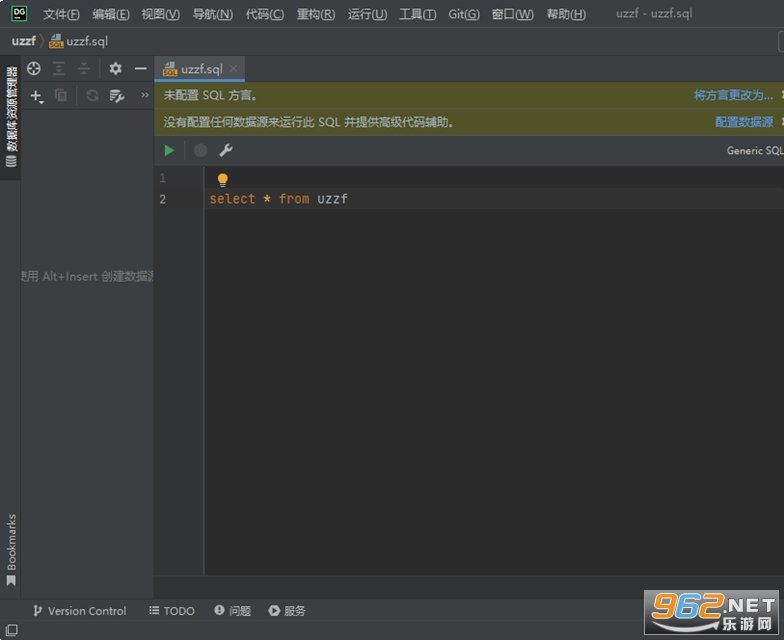Hide the database panel with minus icon
This screenshot has width=784, height=640.
click(x=141, y=68)
